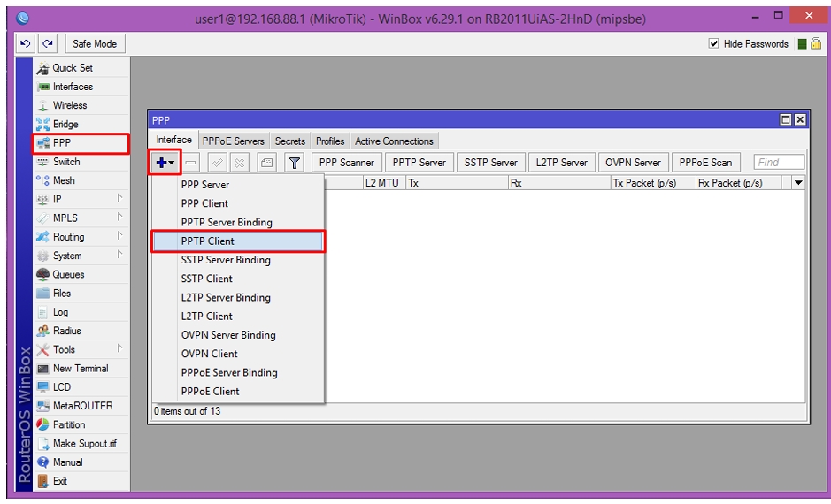
Task: Open Partition settings
Action: click(x=81, y=425)
